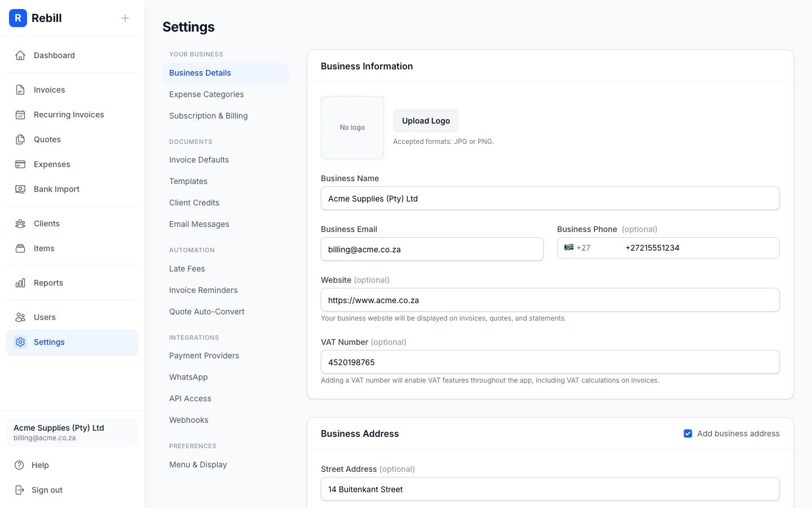Open Email Messages settings
This screenshot has width=812, height=508.
point(226,224)
